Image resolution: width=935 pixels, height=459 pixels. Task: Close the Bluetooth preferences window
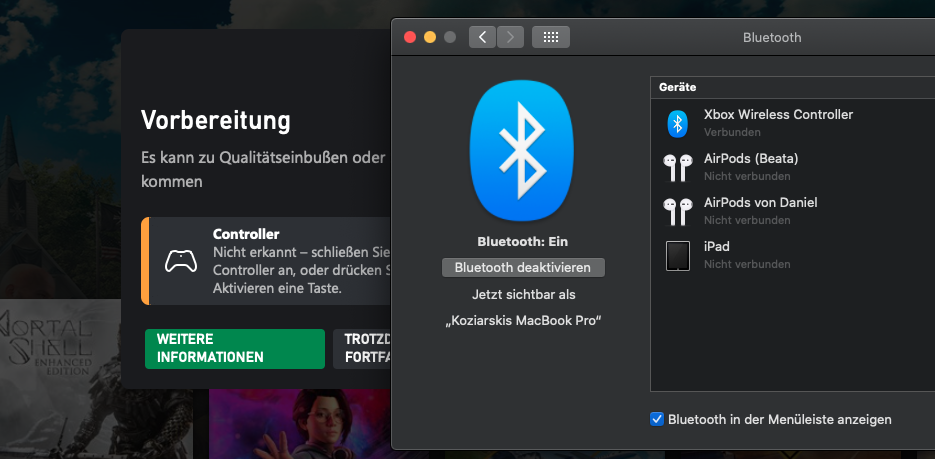coord(410,37)
